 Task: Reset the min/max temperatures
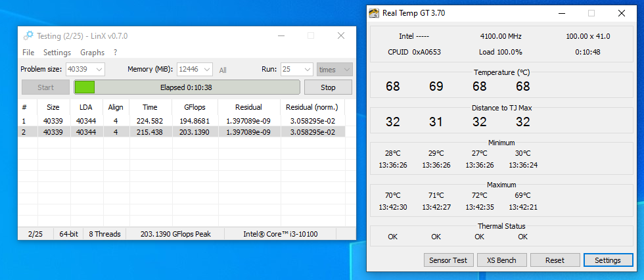(554, 260)
